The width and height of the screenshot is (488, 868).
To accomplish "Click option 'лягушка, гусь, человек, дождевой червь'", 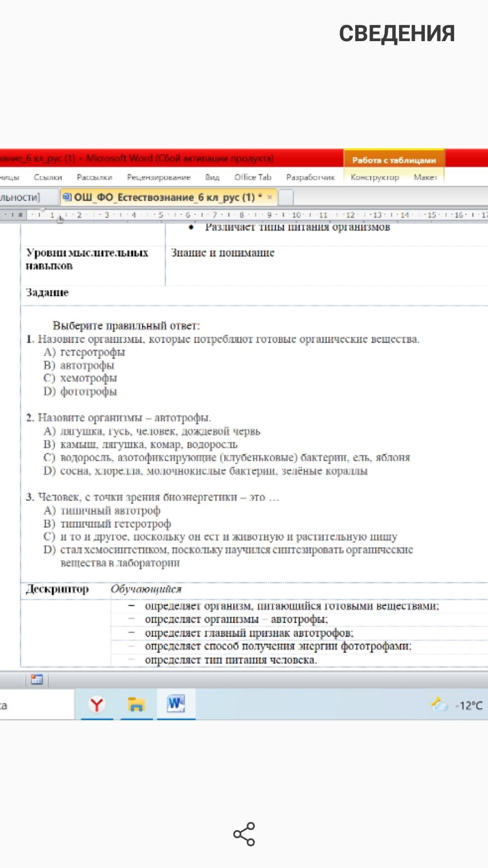I will click(x=160, y=431).
